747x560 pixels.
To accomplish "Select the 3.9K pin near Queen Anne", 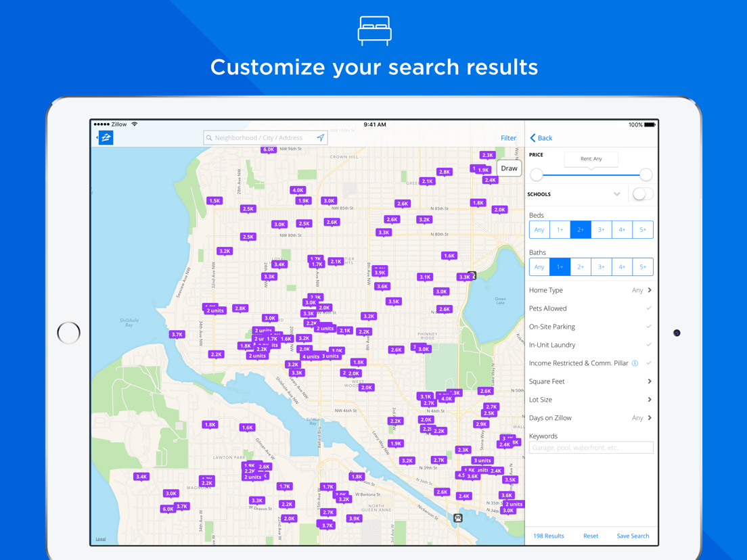I will (x=354, y=519).
